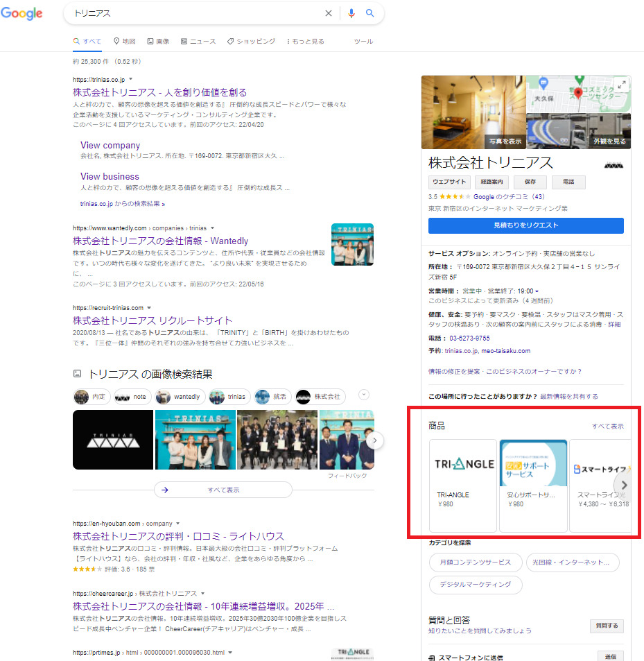644x661 pixels.
Task: Click the image icon beside 画像検索結果 heading
Action: click(x=77, y=373)
